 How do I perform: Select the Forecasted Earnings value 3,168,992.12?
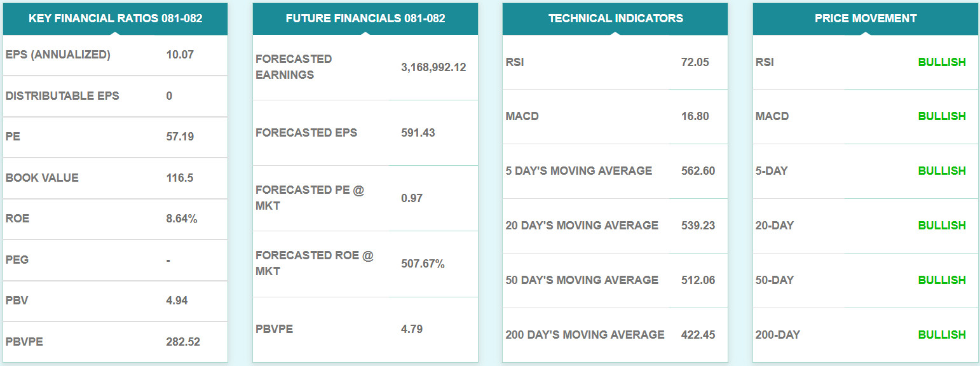(x=433, y=67)
